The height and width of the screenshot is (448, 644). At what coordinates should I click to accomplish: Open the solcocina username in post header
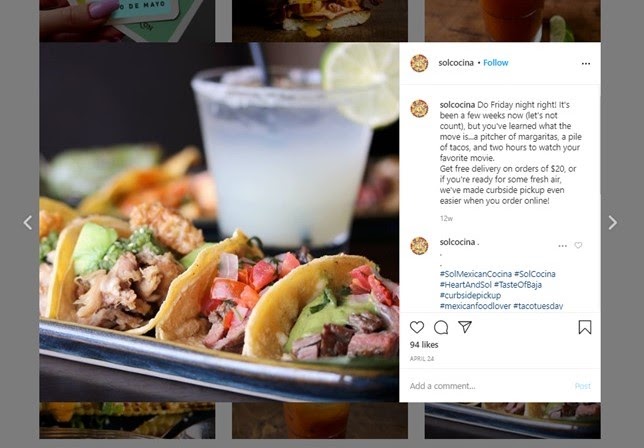click(x=456, y=63)
